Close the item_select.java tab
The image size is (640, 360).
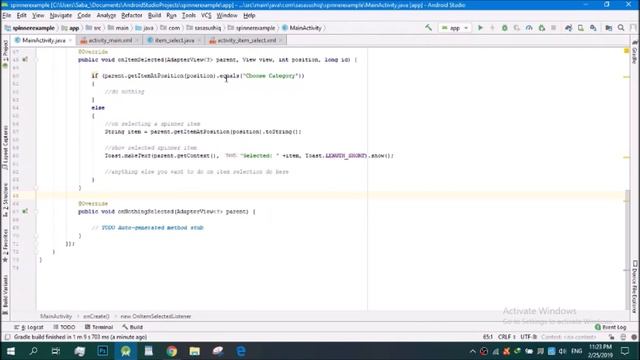(x=199, y=40)
